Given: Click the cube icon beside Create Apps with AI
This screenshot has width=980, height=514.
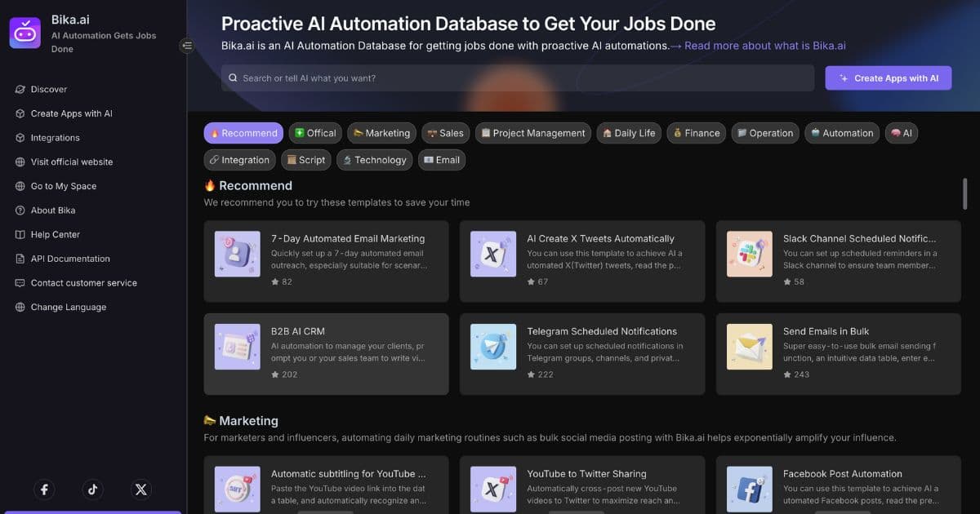Looking at the screenshot, I should pyautogui.click(x=21, y=113).
